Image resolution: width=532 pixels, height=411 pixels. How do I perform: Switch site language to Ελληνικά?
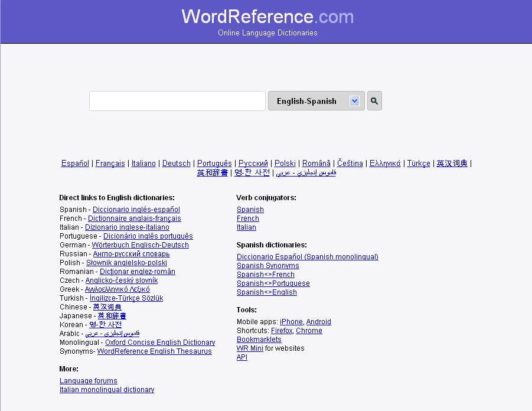[x=385, y=163]
